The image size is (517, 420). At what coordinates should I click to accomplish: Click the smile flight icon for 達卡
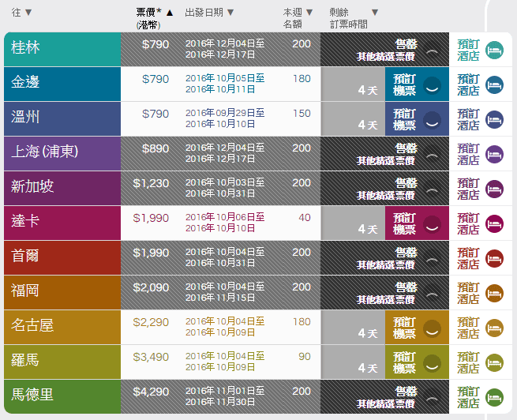(432, 223)
